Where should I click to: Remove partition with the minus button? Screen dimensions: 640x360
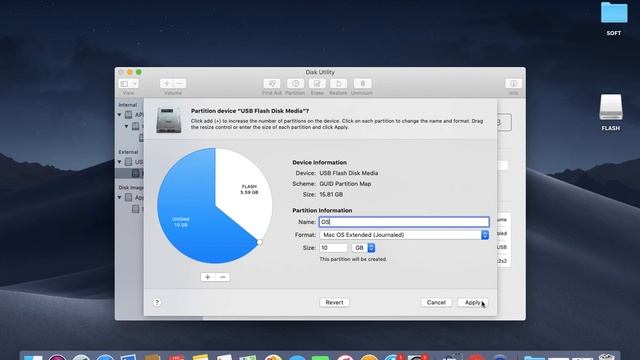coord(222,277)
